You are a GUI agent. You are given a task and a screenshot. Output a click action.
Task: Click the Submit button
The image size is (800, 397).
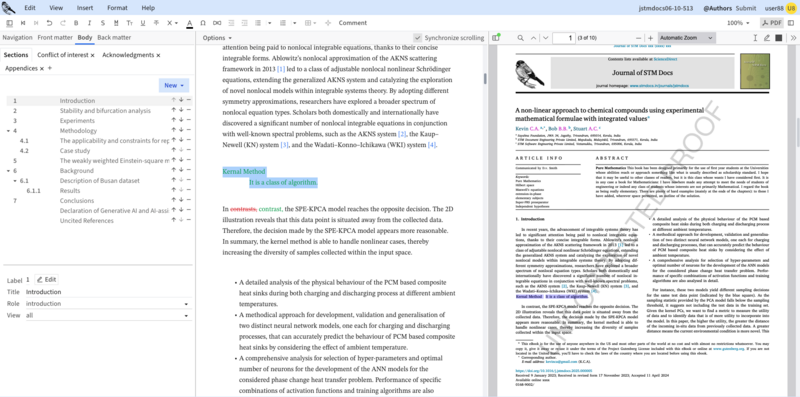tap(746, 8)
